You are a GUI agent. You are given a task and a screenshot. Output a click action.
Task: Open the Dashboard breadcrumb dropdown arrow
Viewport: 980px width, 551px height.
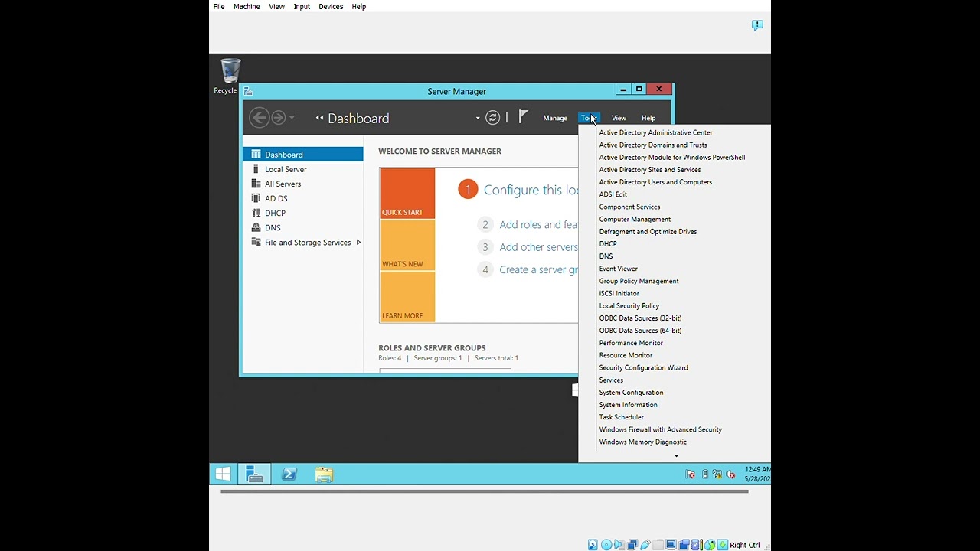[x=478, y=118]
